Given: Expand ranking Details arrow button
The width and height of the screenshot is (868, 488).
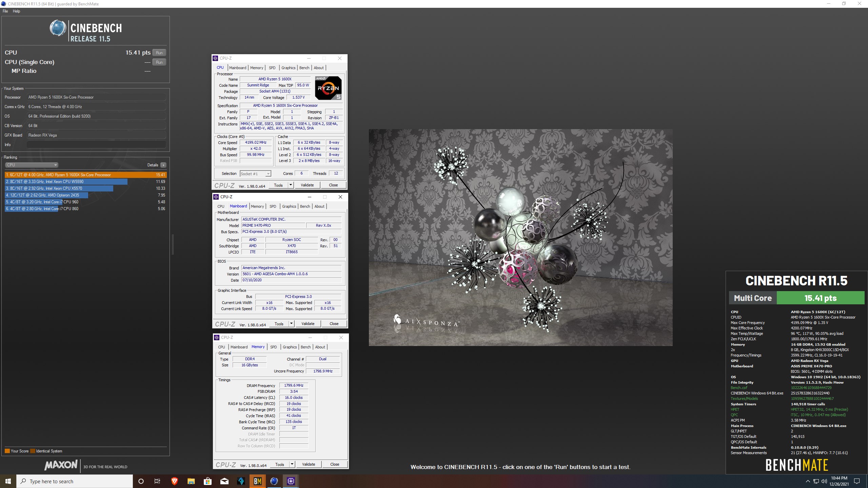Looking at the screenshot, I should click(163, 165).
